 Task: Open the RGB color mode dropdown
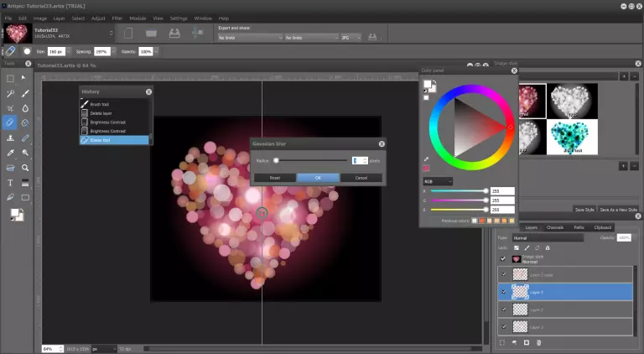pyautogui.click(x=438, y=181)
